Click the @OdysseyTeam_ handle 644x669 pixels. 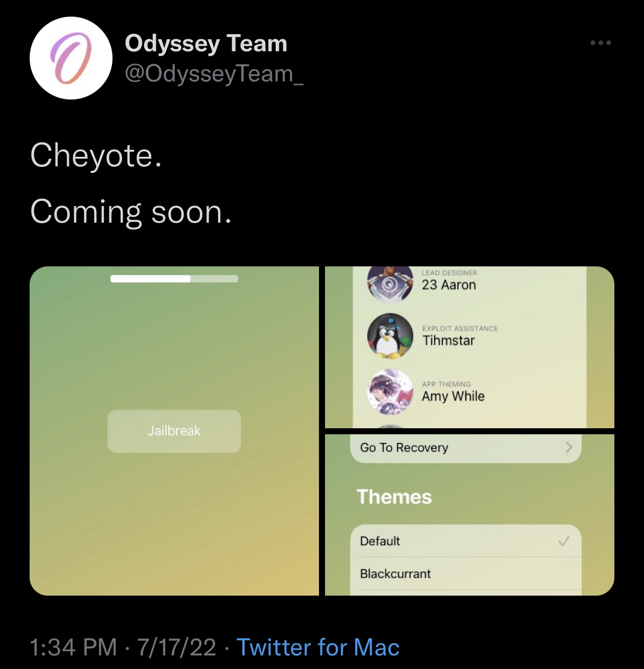click(214, 74)
